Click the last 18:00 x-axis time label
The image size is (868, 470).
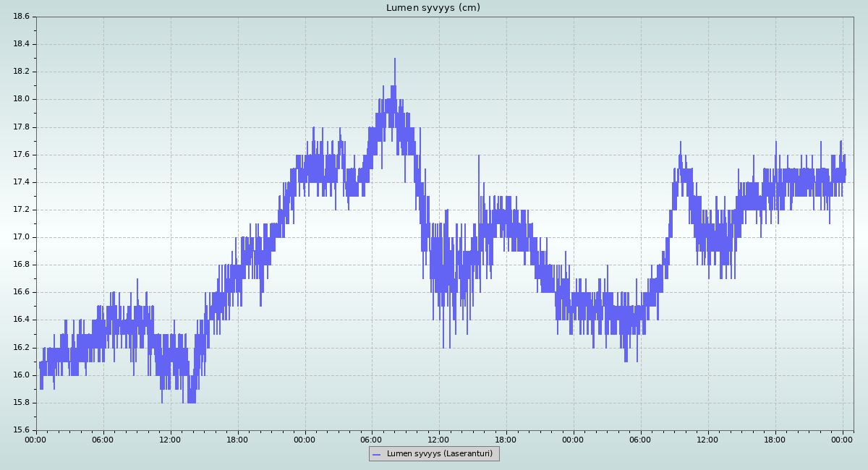[775, 439]
